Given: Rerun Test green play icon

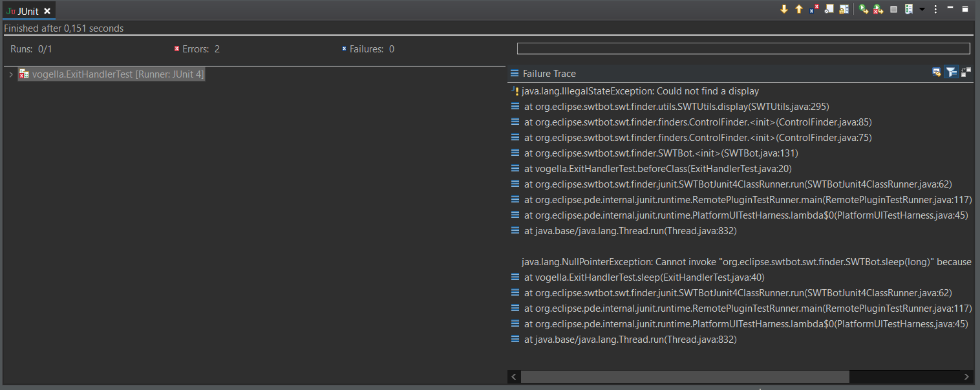Looking at the screenshot, I should pos(864,9).
